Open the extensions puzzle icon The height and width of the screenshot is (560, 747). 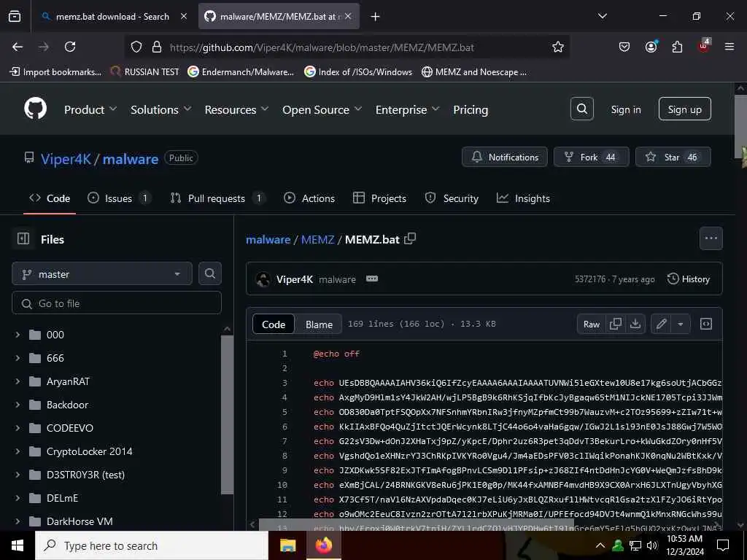(677, 47)
